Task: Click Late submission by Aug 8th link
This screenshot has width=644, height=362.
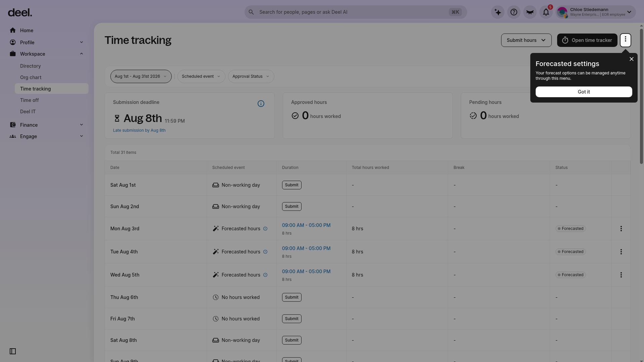Action: point(139,130)
